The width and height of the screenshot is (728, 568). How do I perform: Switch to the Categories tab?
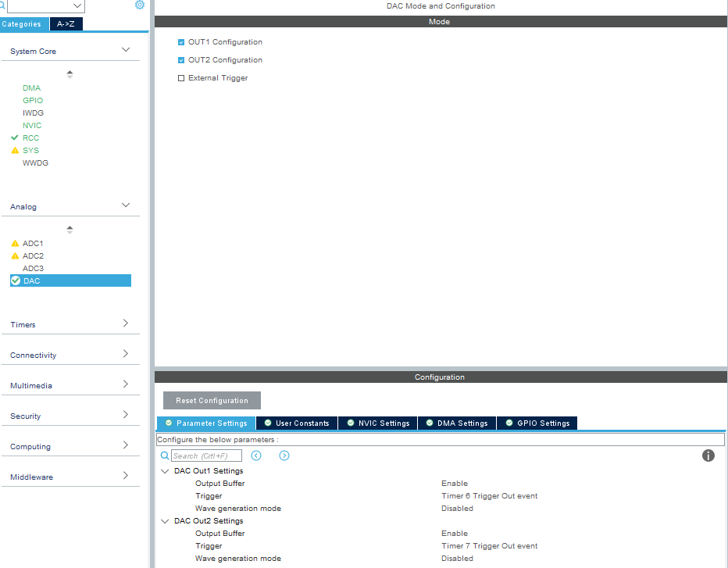tap(24, 24)
